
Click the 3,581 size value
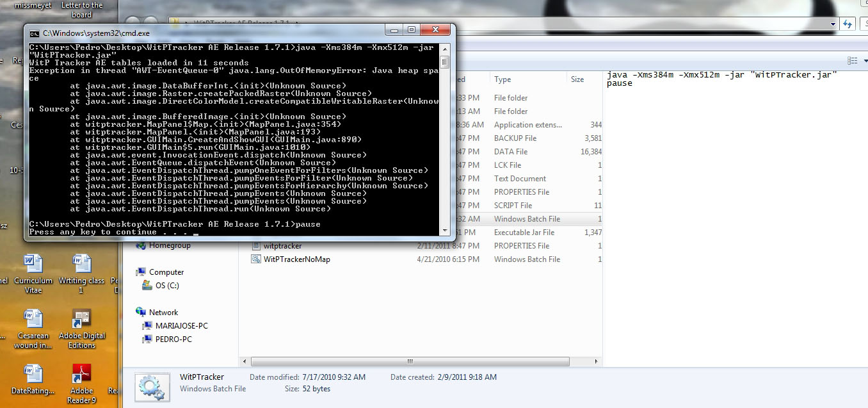pyautogui.click(x=593, y=138)
